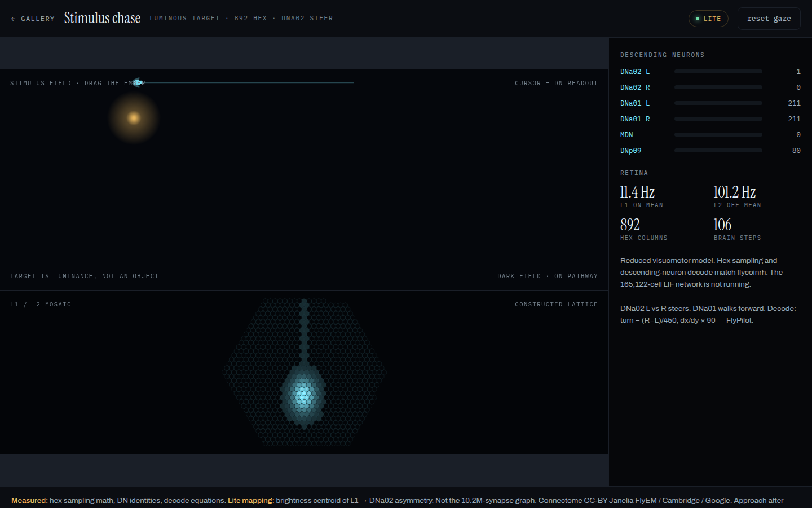Select the DNa01 L neuron label

point(635,103)
